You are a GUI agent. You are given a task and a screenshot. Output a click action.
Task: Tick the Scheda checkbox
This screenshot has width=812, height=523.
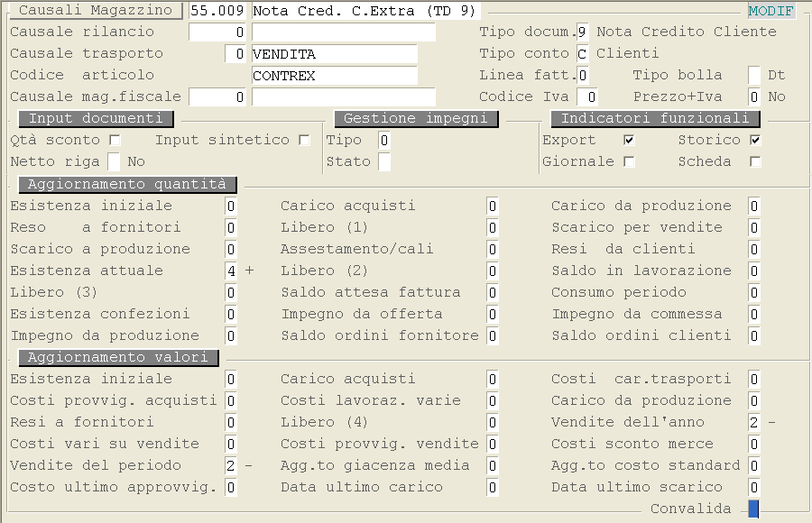(755, 162)
